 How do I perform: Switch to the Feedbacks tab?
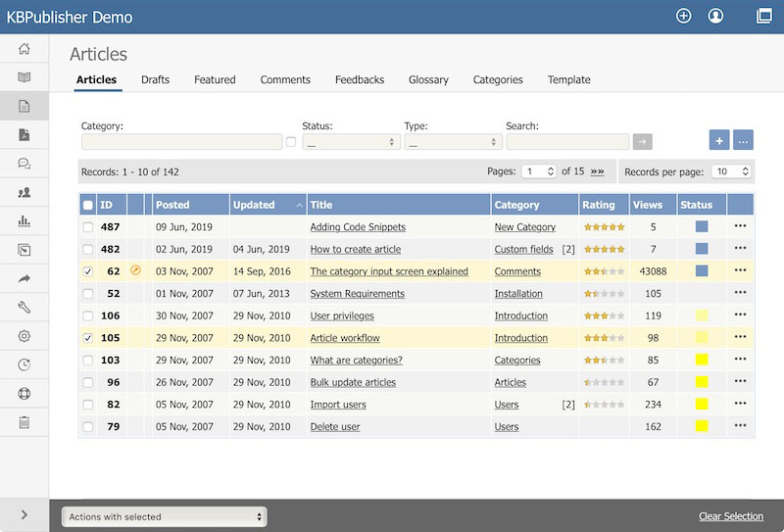click(x=360, y=79)
